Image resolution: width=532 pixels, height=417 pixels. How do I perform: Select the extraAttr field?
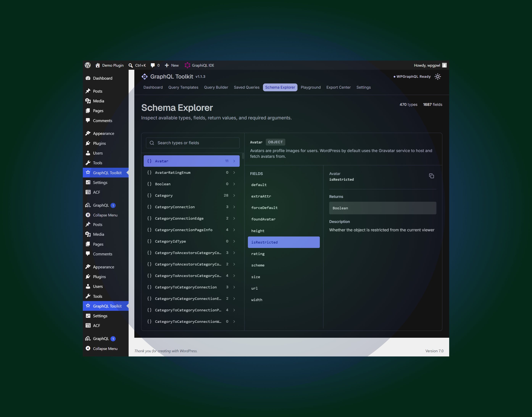click(284, 196)
